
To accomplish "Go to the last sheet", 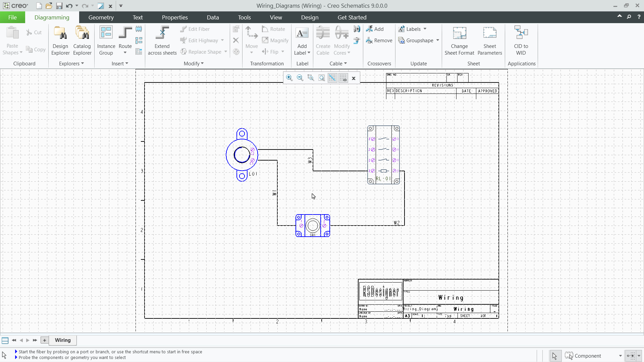I will tap(35, 340).
